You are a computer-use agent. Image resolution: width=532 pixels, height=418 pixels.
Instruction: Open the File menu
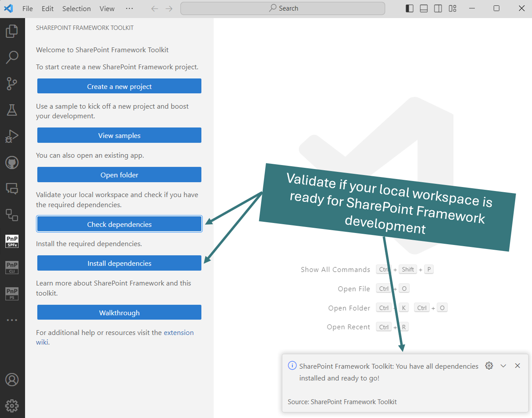click(x=28, y=8)
